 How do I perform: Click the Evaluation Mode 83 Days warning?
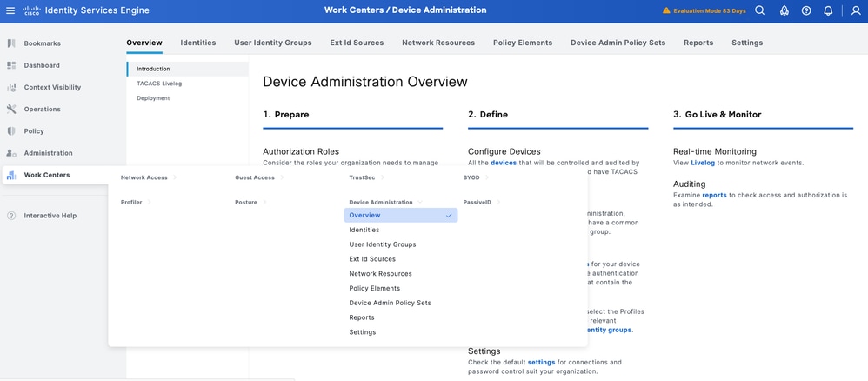point(703,10)
